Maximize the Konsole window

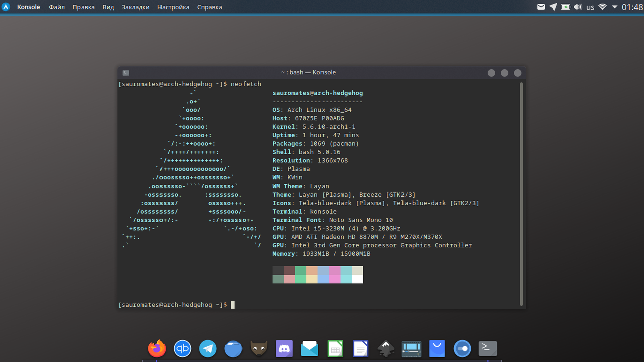[504, 73]
